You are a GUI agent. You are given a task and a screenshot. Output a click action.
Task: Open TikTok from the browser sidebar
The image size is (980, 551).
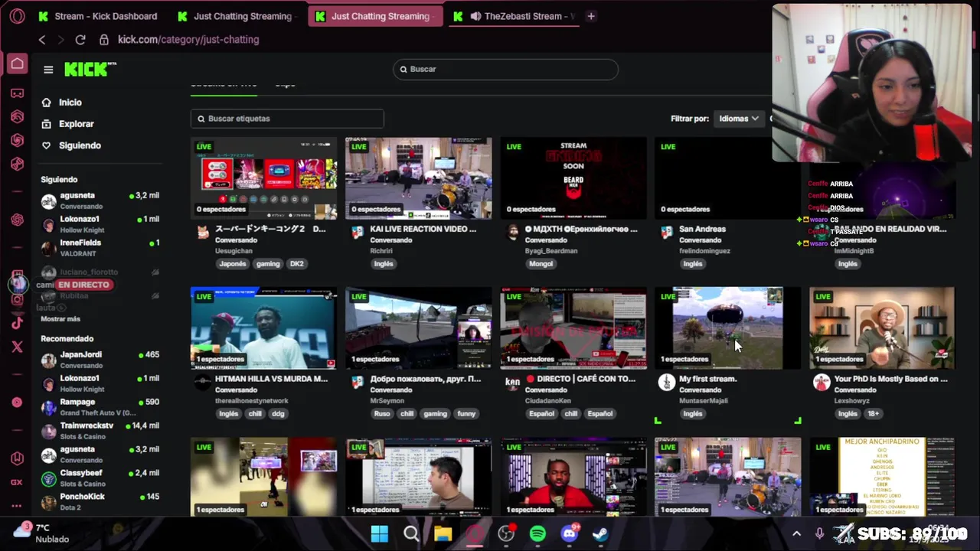pos(17,323)
